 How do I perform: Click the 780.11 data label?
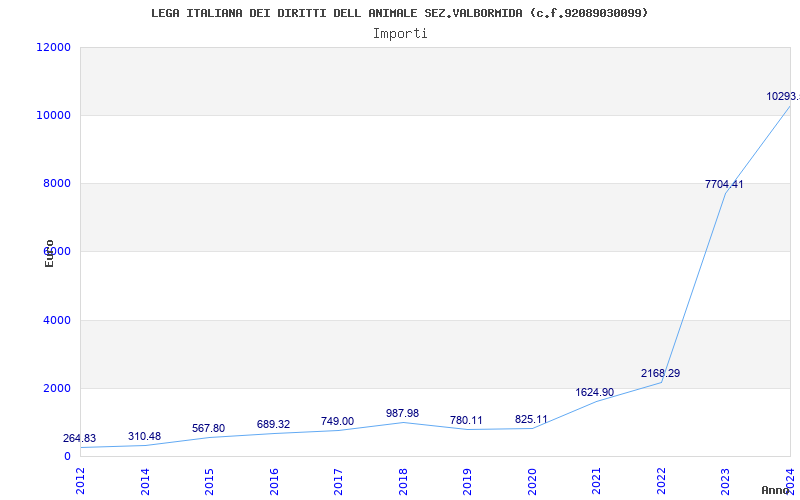coord(466,420)
